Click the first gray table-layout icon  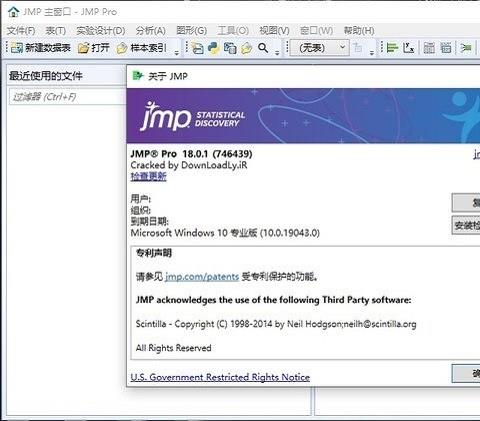click(x=429, y=48)
